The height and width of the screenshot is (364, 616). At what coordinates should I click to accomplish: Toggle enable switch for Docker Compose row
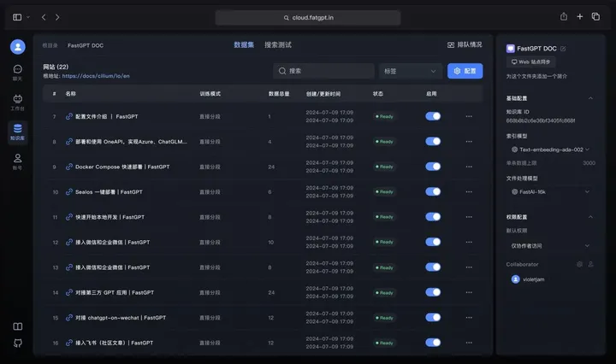tap(433, 167)
